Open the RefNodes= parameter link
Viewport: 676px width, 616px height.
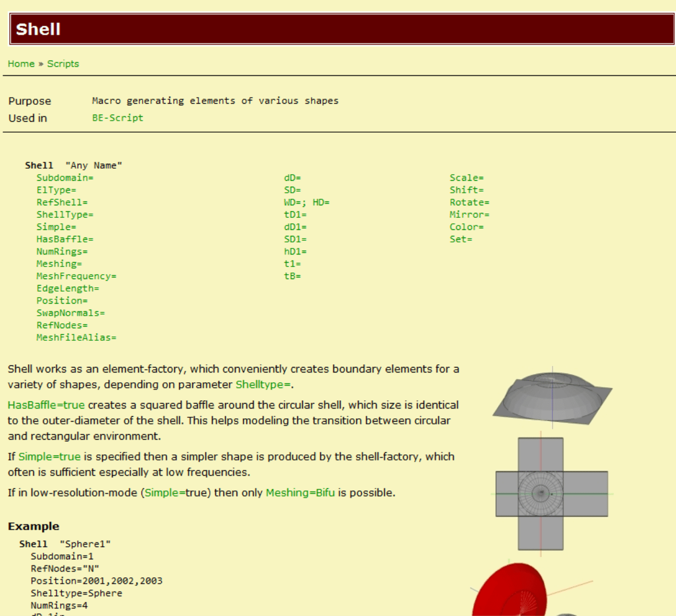point(62,325)
